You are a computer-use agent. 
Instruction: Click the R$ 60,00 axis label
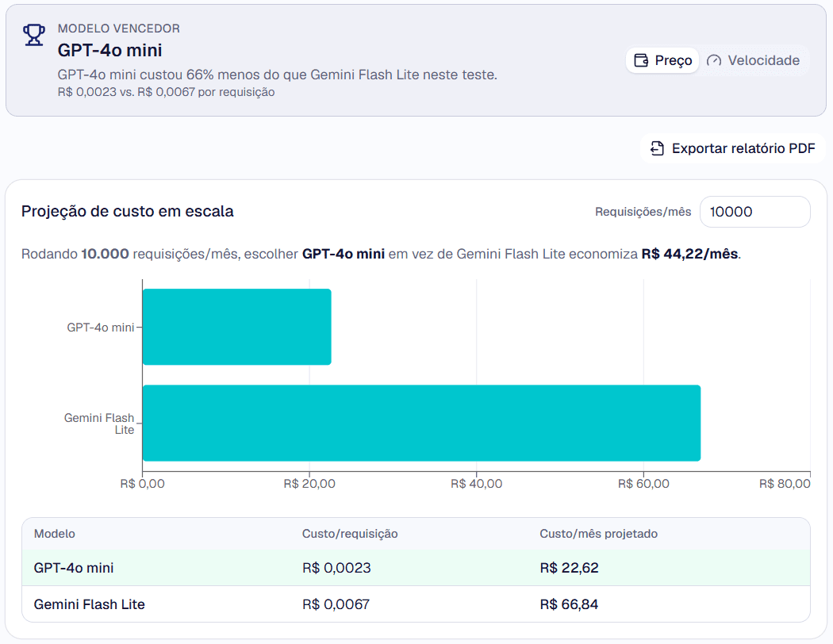(x=643, y=484)
